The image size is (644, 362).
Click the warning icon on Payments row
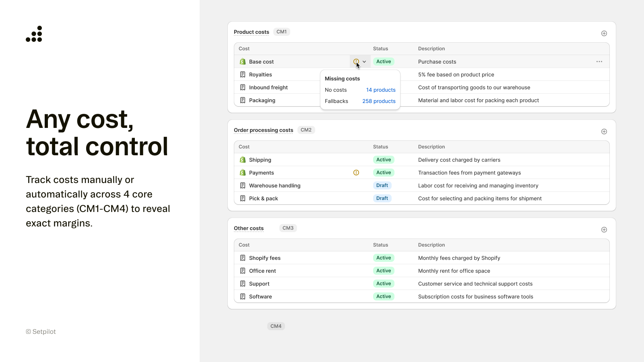pos(356,173)
